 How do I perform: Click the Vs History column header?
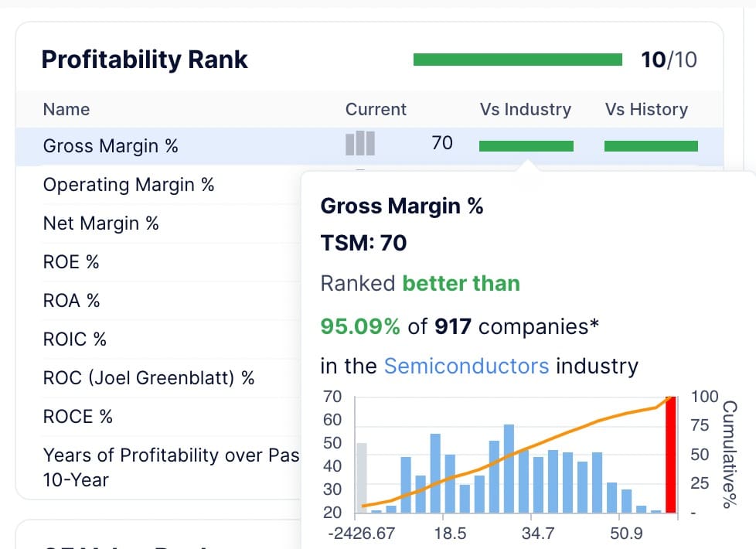coord(646,109)
